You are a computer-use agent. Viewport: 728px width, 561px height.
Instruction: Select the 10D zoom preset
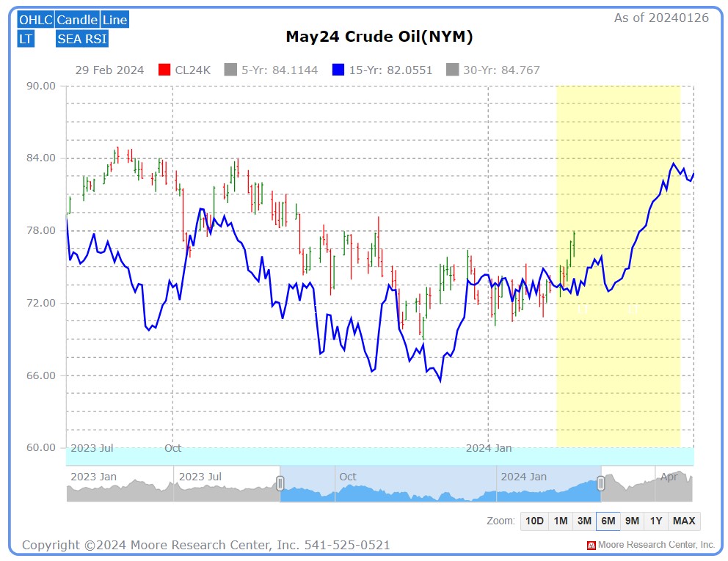point(534,521)
